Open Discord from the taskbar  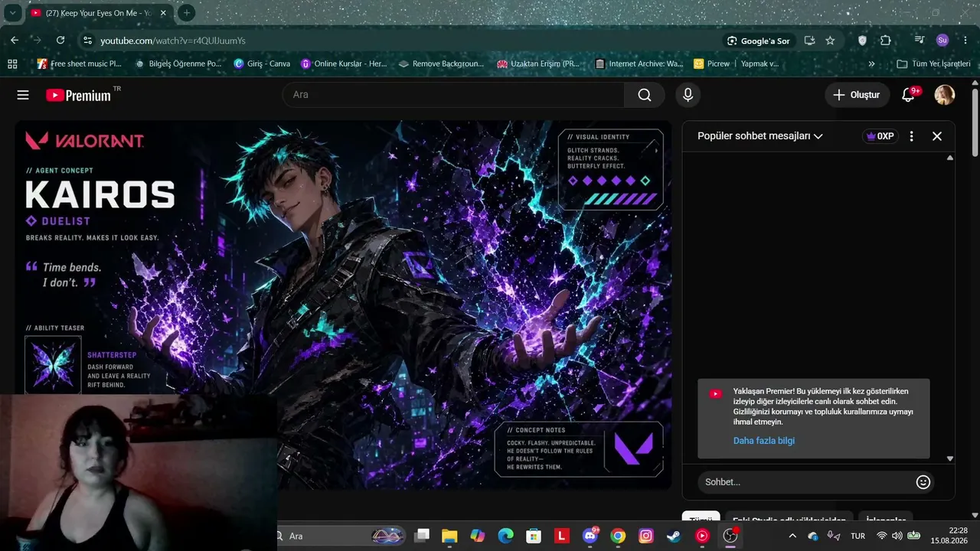[x=590, y=536]
